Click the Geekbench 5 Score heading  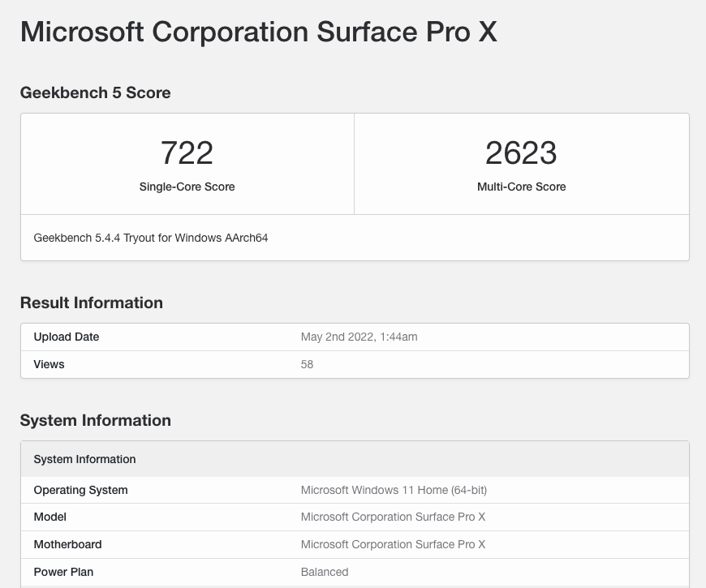tap(95, 92)
